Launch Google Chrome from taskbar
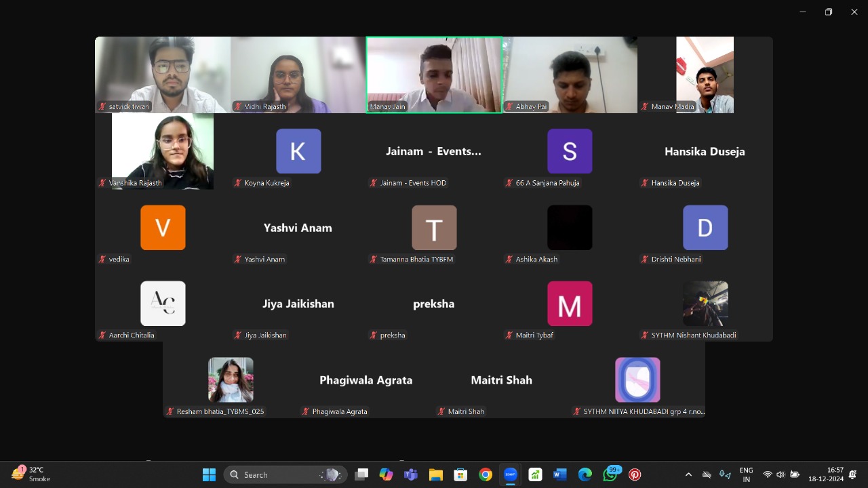The width and height of the screenshot is (868, 488). [485, 474]
